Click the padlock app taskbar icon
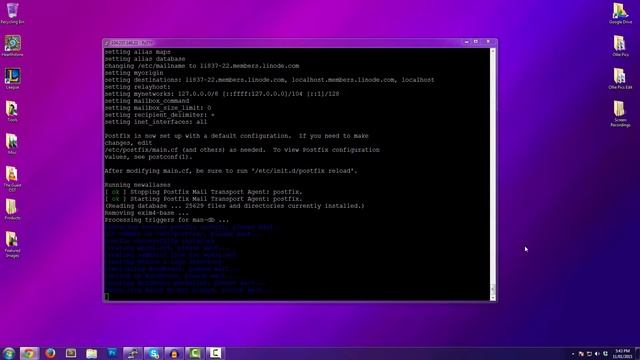The width and height of the screenshot is (640, 360). click(174, 353)
